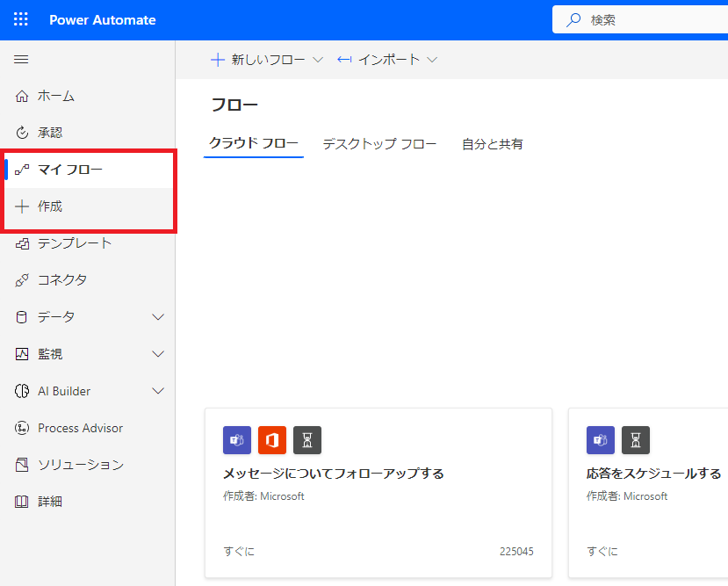The image size is (728, 586).
Task: Switch to デスクトップ フロー tab
Action: coord(379,144)
